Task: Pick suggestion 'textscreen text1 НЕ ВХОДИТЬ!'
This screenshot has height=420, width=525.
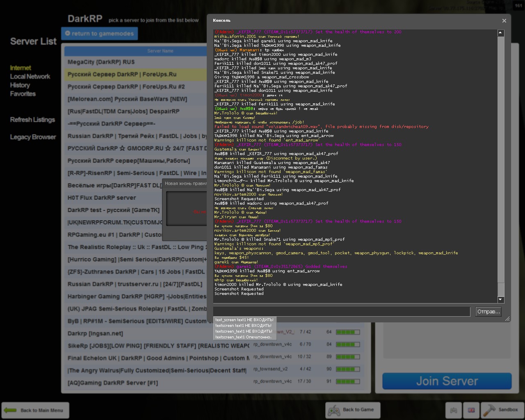Action: pyautogui.click(x=244, y=326)
